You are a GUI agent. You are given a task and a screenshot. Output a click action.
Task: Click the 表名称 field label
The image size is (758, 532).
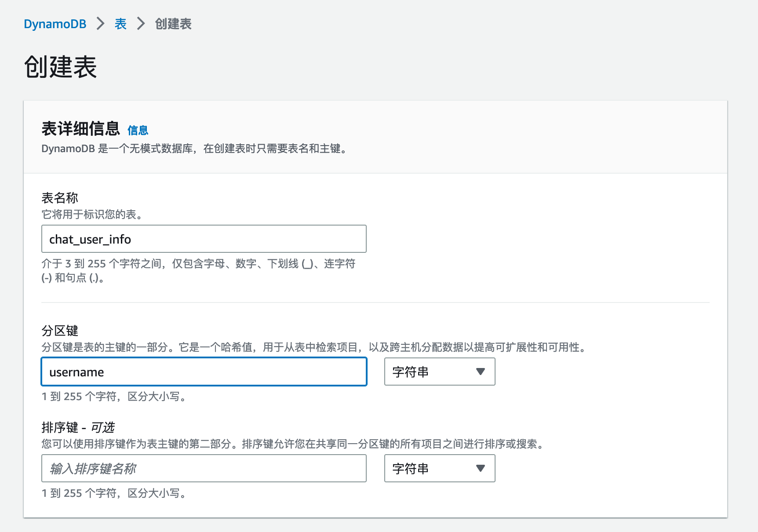[60, 198]
